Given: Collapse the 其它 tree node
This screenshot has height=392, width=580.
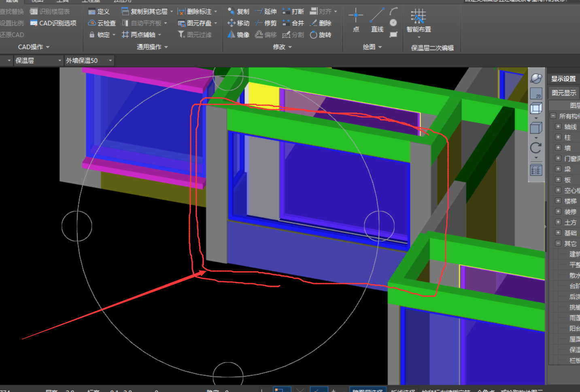Looking at the screenshot, I should tap(558, 243).
